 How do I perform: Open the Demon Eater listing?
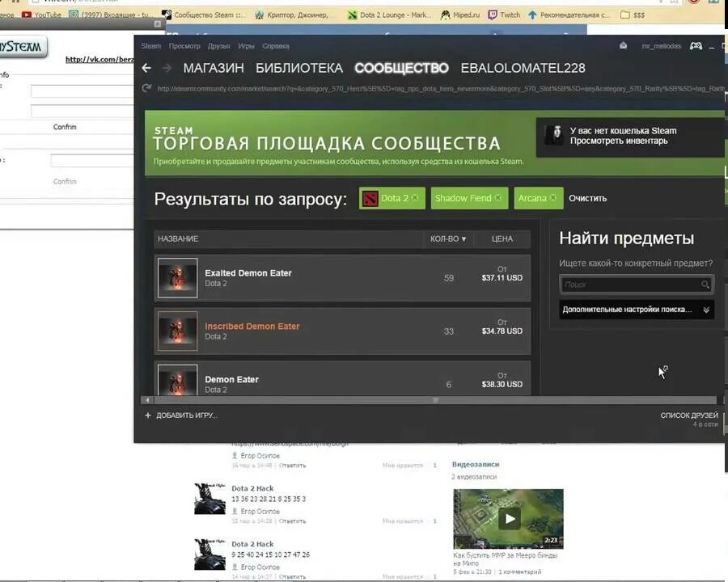point(342,379)
